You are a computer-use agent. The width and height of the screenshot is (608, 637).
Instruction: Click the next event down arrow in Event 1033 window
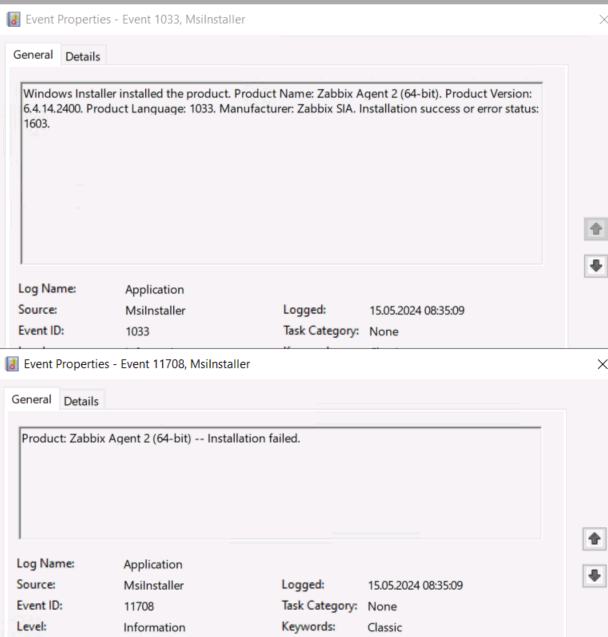click(x=596, y=266)
